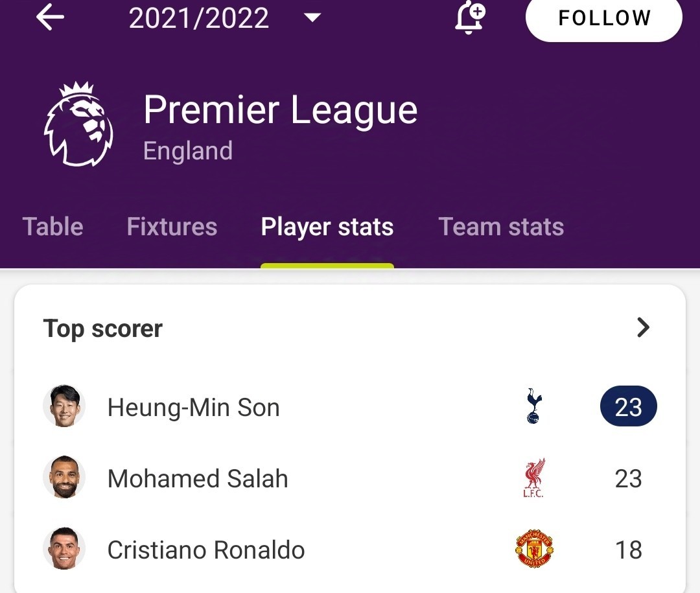Image resolution: width=700 pixels, height=593 pixels.
Task: Open the Manchester United club crest
Action: (534, 549)
